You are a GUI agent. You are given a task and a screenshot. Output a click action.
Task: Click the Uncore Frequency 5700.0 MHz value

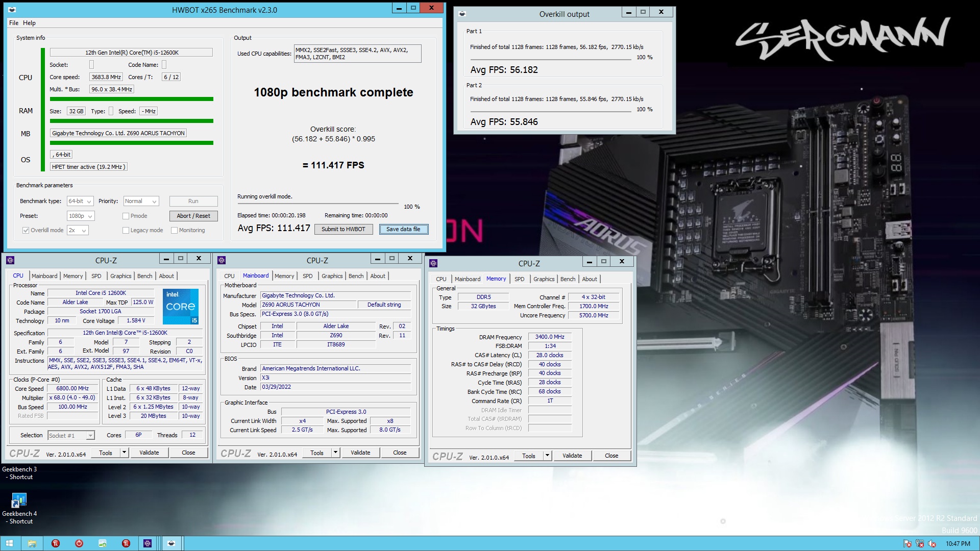click(594, 316)
